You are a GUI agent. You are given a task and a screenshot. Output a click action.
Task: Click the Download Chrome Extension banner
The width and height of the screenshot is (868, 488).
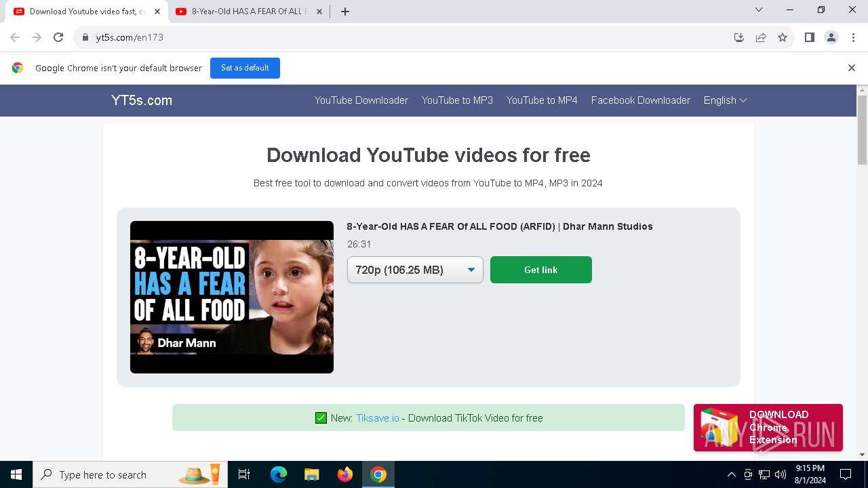tap(768, 428)
